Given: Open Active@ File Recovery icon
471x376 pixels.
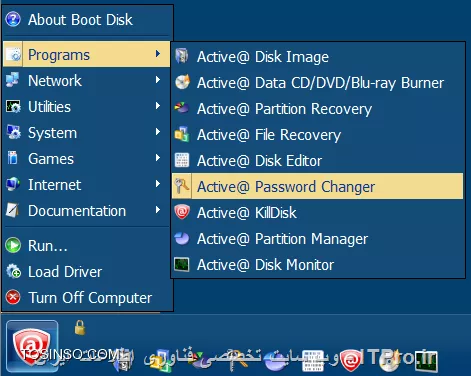Looking at the screenshot, I should (x=182, y=134).
